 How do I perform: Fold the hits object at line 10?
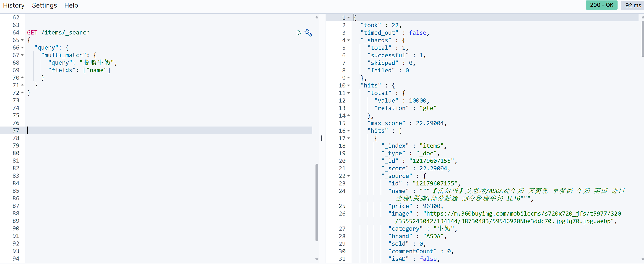tap(349, 86)
